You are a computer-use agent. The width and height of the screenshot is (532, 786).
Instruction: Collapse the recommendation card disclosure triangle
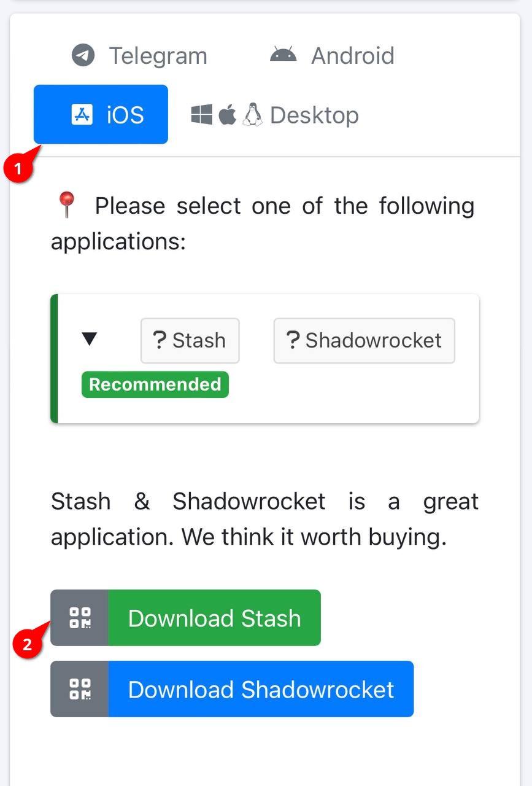pyautogui.click(x=90, y=338)
